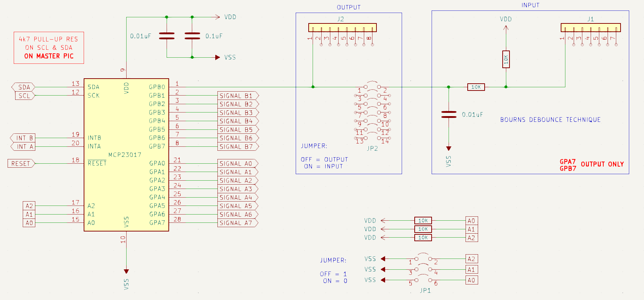The image size is (644, 300).
Task: Select the RESET input label
Action: click(x=21, y=164)
